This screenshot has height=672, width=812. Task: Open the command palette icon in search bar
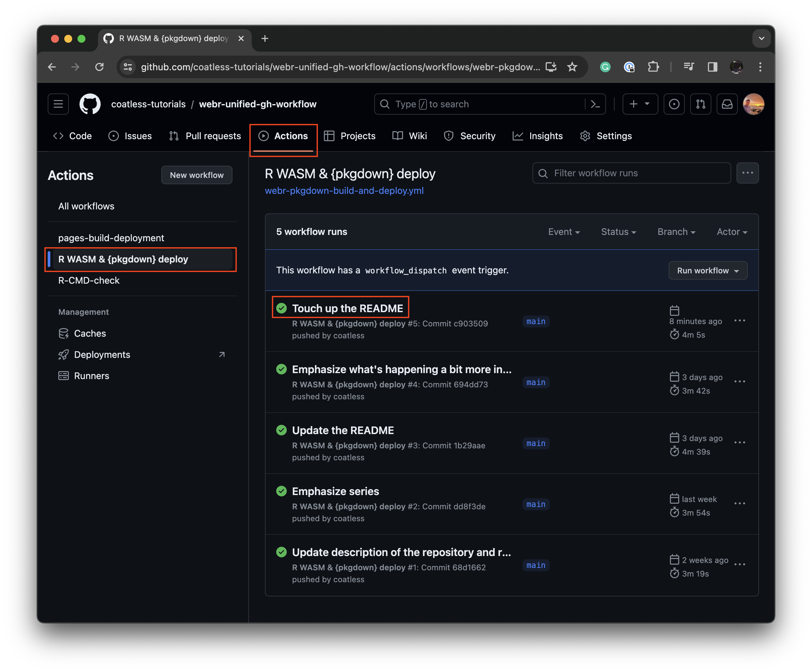click(x=595, y=104)
